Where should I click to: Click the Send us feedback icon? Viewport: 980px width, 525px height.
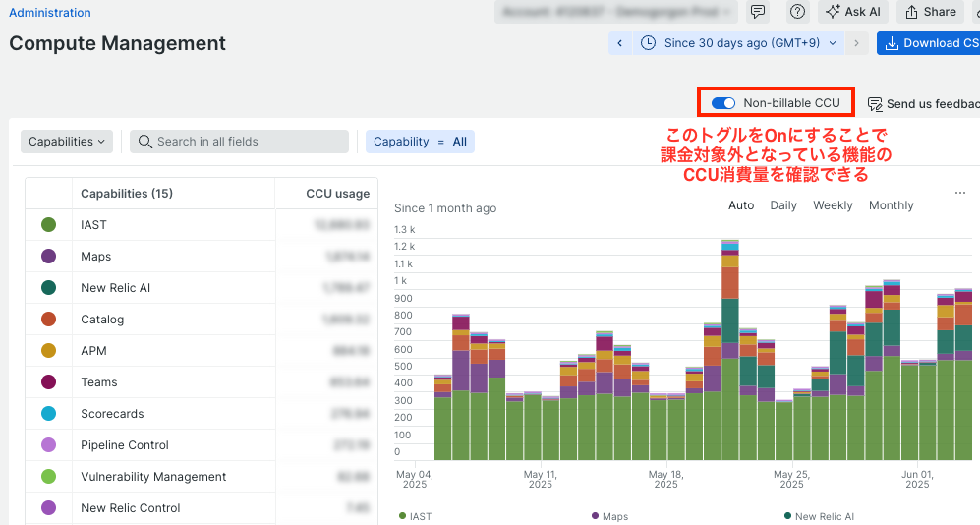(875, 104)
